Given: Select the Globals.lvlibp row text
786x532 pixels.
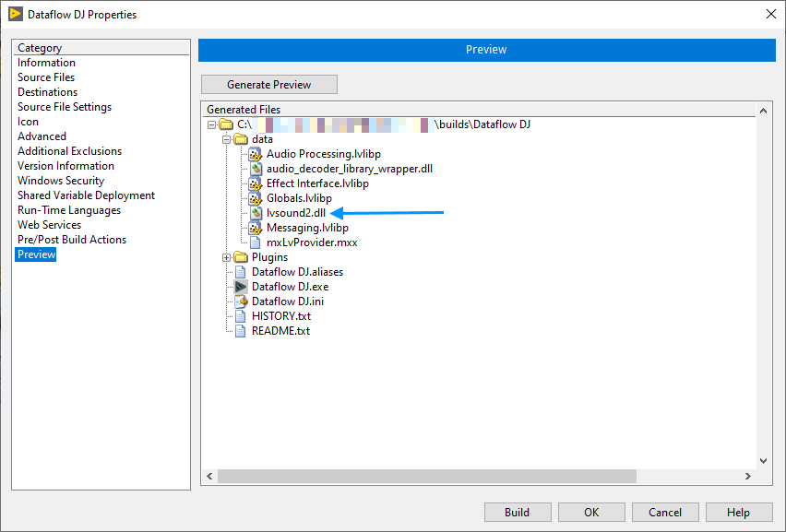Looking at the screenshot, I should [299, 198].
